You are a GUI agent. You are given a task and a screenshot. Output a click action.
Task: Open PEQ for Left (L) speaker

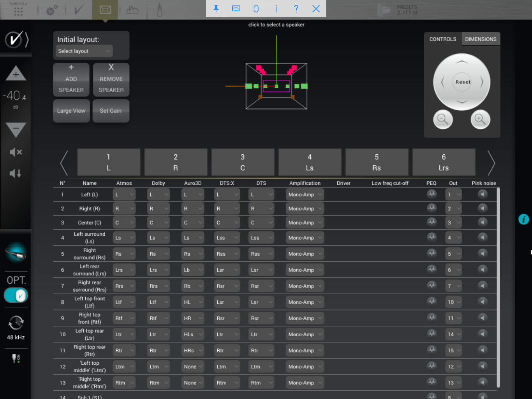pos(432,194)
